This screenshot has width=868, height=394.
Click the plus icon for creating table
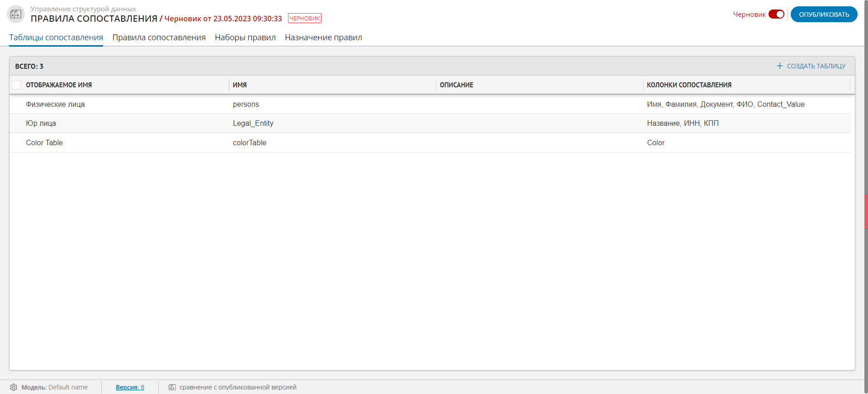click(x=779, y=66)
